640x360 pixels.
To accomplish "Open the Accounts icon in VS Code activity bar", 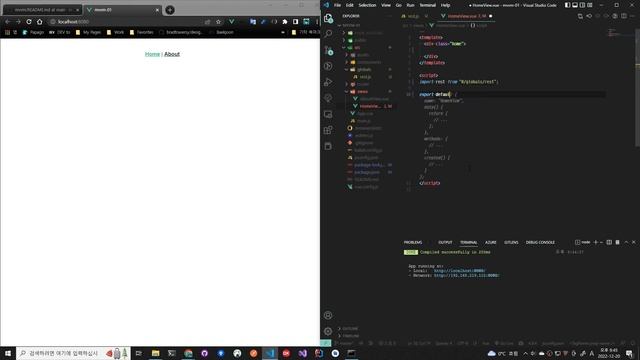I will tap(328, 315).
